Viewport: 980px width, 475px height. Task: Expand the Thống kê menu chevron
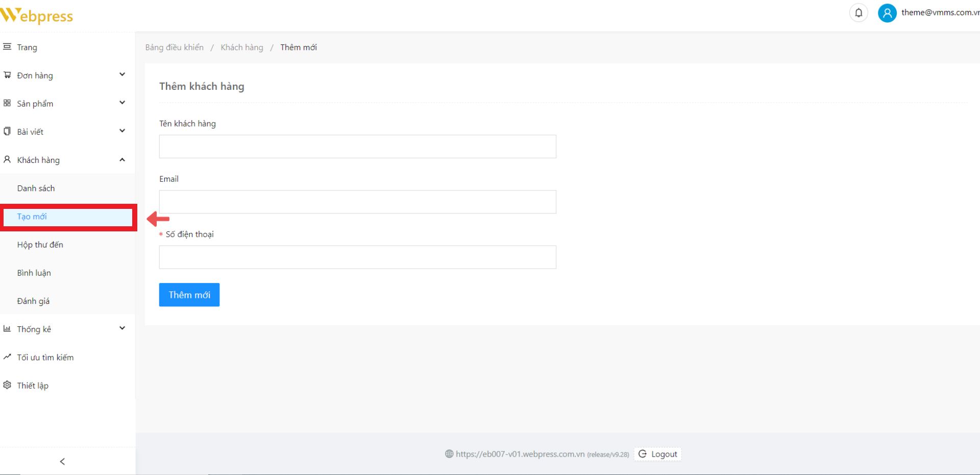coord(122,328)
